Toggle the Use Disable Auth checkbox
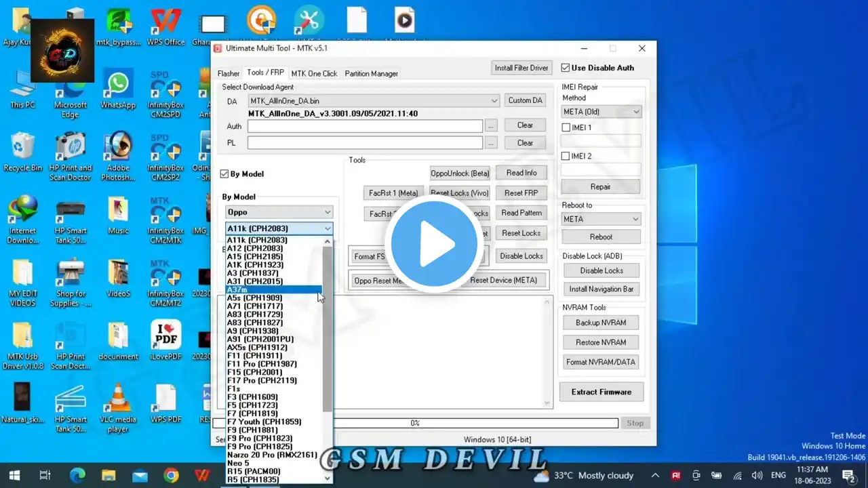This screenshot has height=488, width=868. (566, 68)
